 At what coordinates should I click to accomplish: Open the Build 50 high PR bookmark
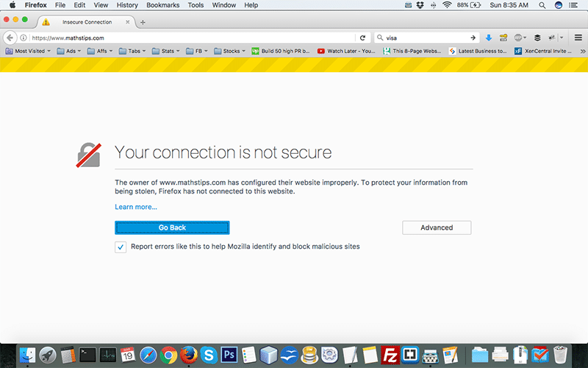pyautogui.click(x=281, y=51)
